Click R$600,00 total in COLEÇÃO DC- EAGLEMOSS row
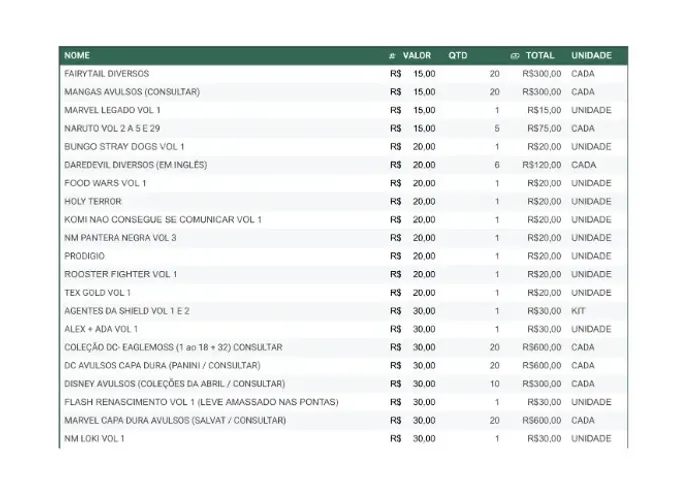700x496 pixels. point(542,347)
